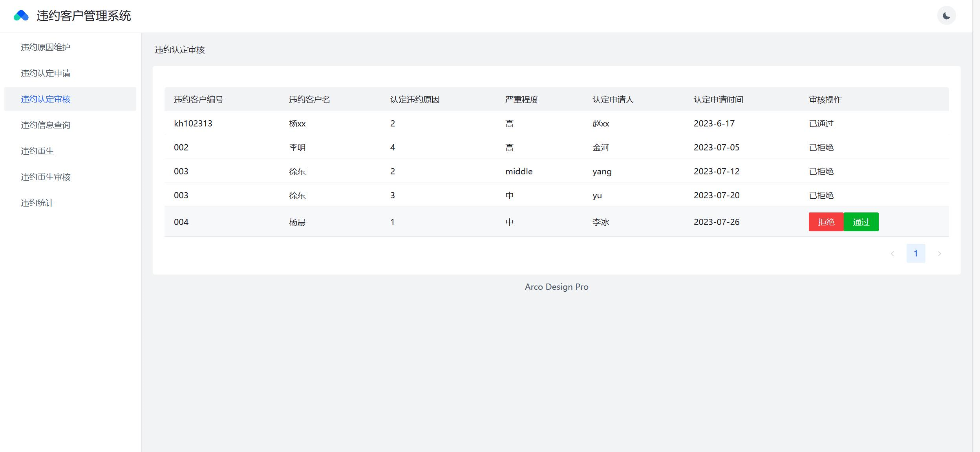Click Arco Design Pro footer text
Screen dimensions: 980x452
pyautogui.click(x=556, y=287)
